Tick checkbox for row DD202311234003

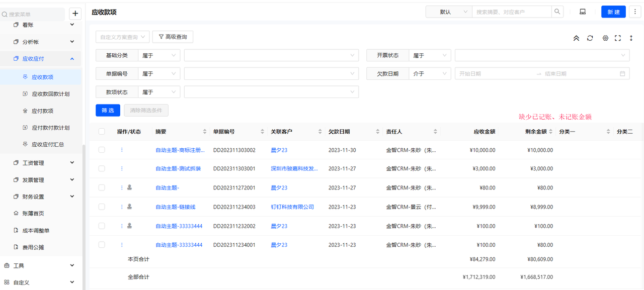pos(102,207)
